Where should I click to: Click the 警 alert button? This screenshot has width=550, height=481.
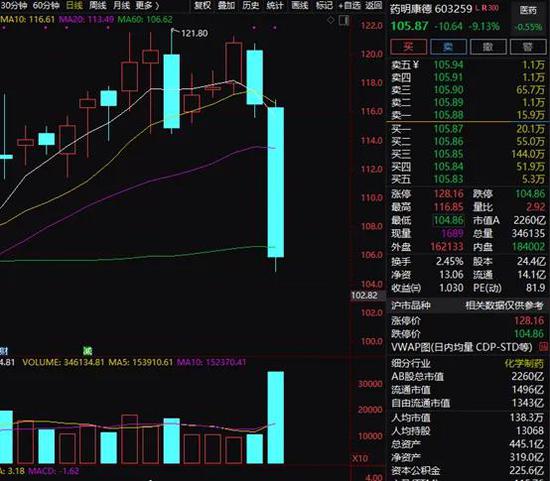[x=528, y=47]
